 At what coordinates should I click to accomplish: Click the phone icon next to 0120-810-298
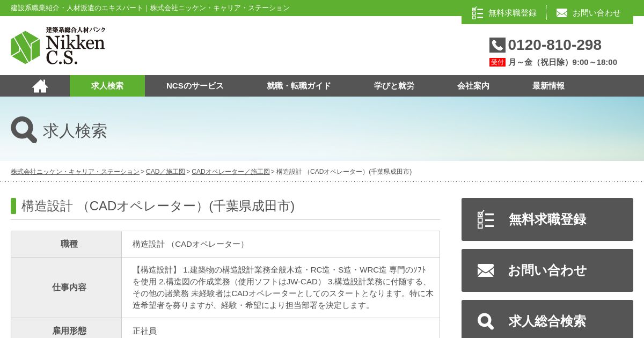click(497, 45)
